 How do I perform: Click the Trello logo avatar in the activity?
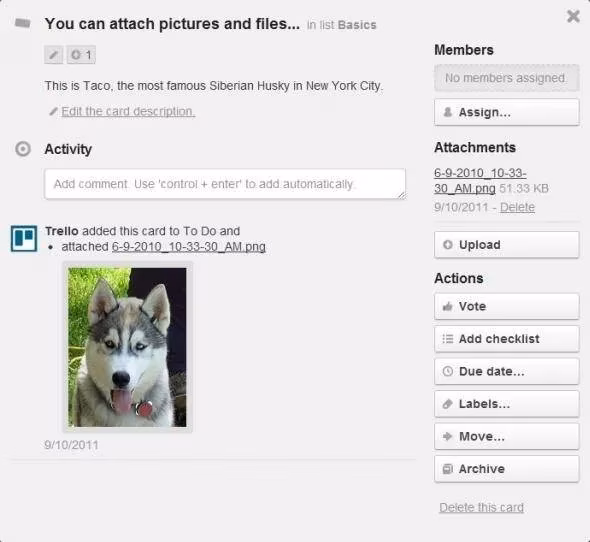[x=24, y=238]
